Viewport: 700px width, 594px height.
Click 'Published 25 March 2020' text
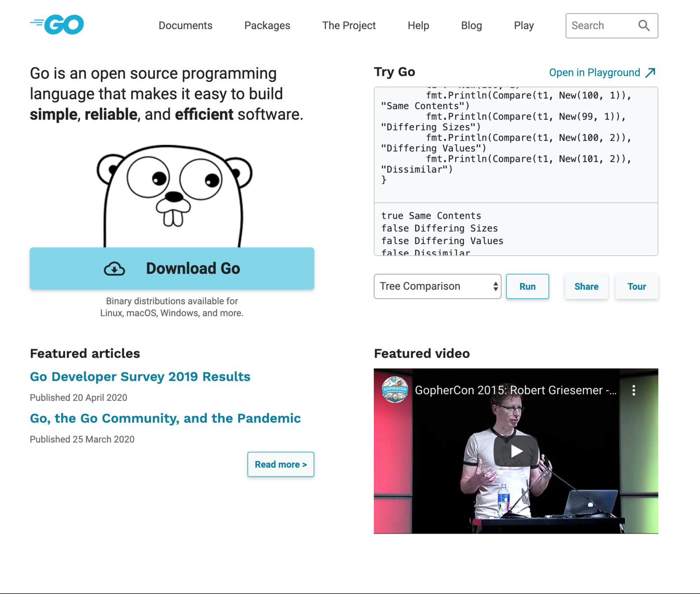82,439
